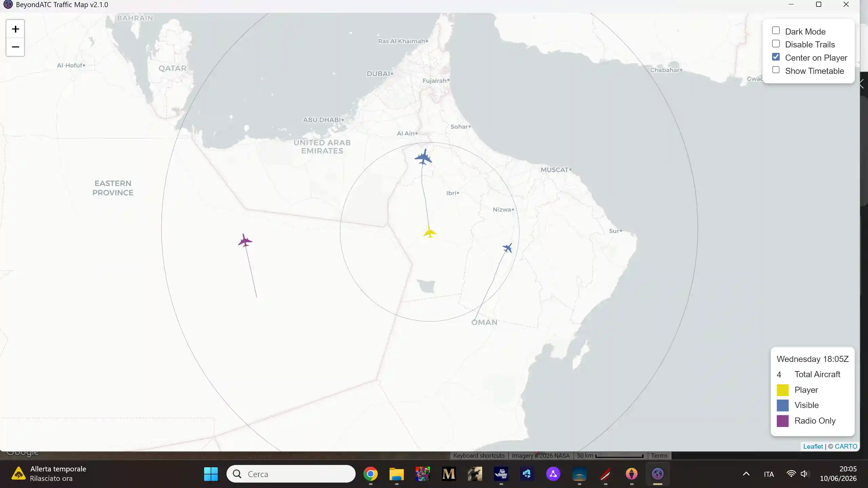Click the Wednesday 18:05Z time text

point(812,359)
